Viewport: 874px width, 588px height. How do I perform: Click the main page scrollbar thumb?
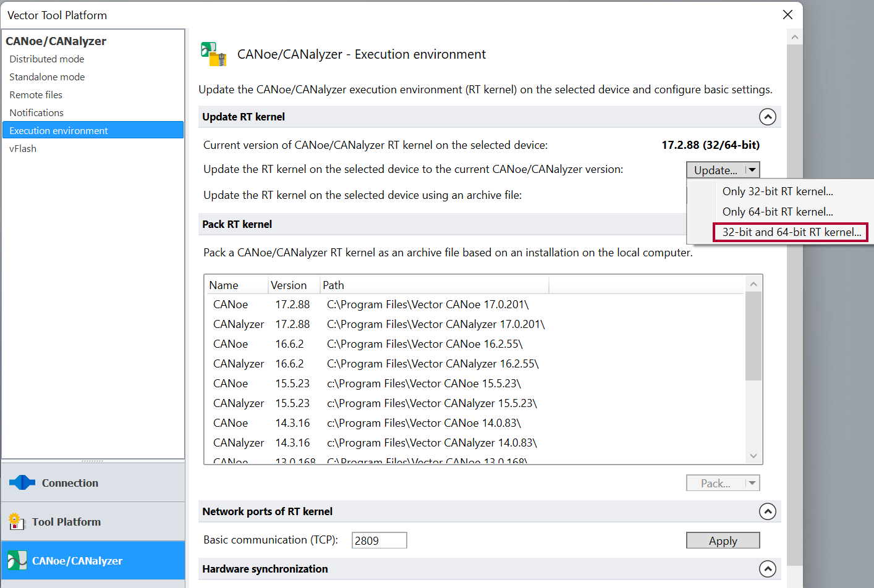[795, 305]
